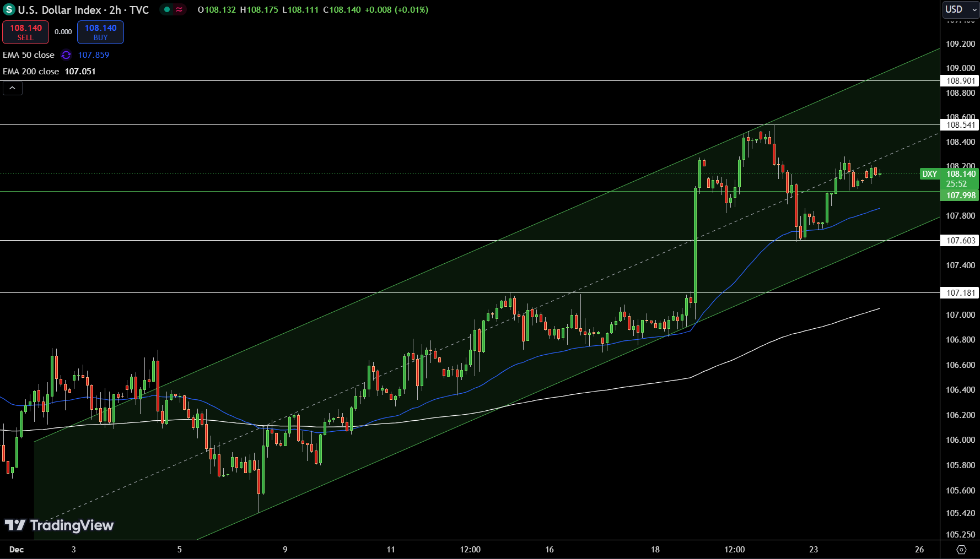Click the 107.998 green price label
Viewport: 980px width, 559px height.
(x=960, y=196)
